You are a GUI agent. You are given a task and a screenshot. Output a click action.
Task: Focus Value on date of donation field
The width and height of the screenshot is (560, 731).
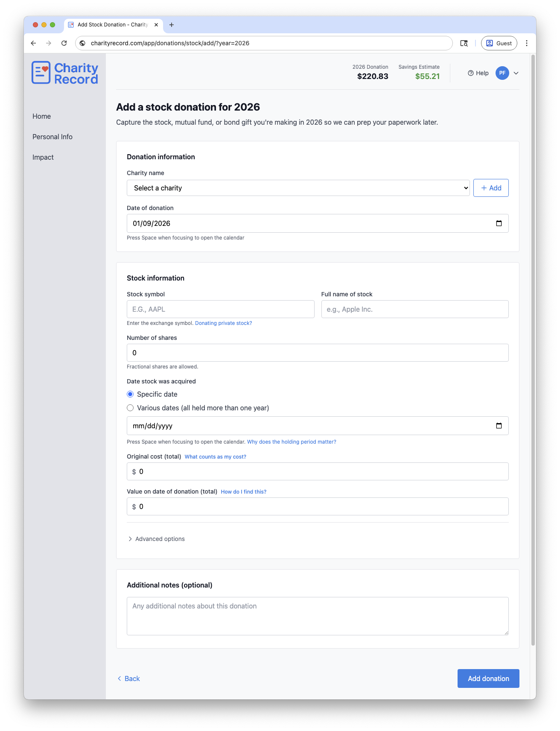pyautogui.click(x=318, y=506)
